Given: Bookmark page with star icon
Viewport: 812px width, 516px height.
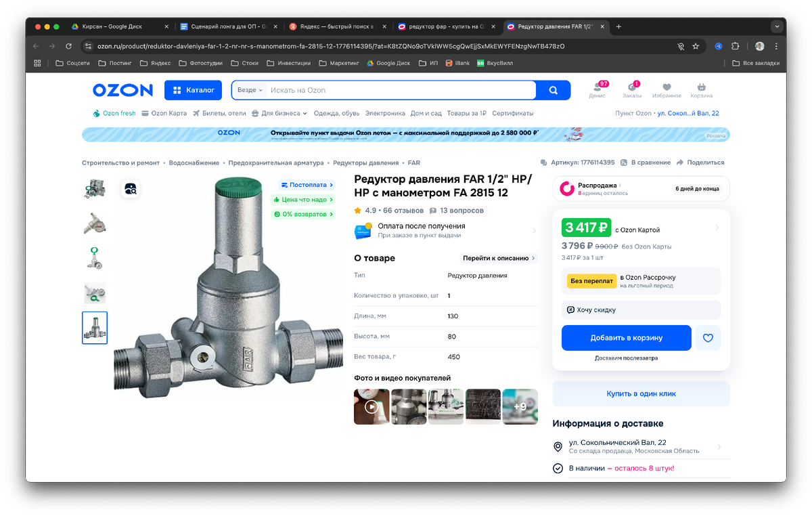Looking at the screenshot, I should 696,46.
